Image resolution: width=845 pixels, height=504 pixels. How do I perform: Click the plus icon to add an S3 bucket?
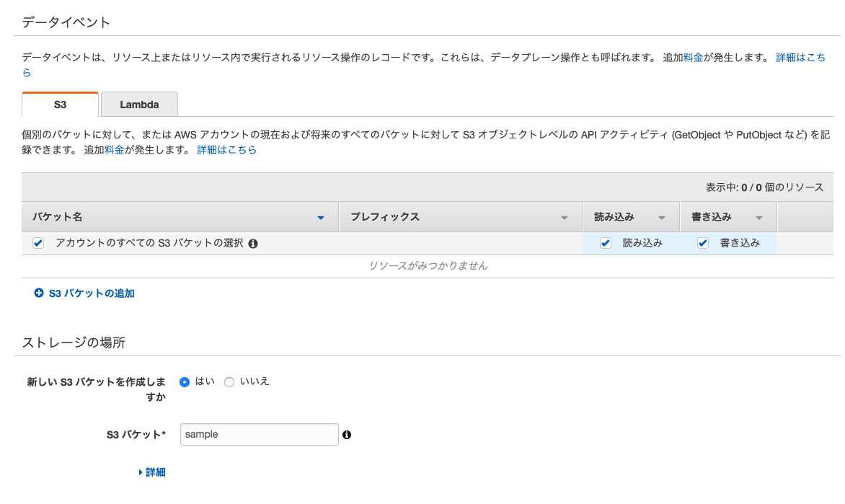tap(39, 293)
